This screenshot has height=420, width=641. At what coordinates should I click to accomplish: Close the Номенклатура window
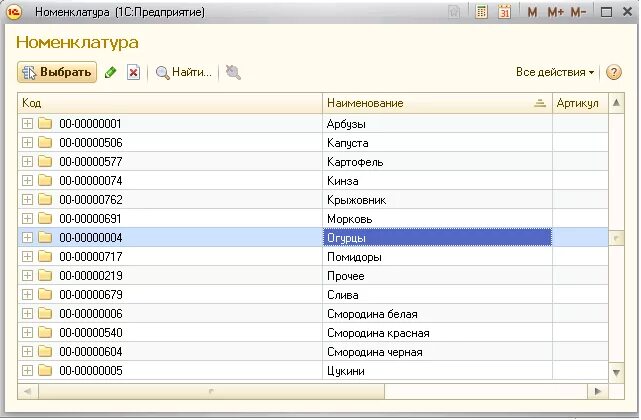coord(628,12)
